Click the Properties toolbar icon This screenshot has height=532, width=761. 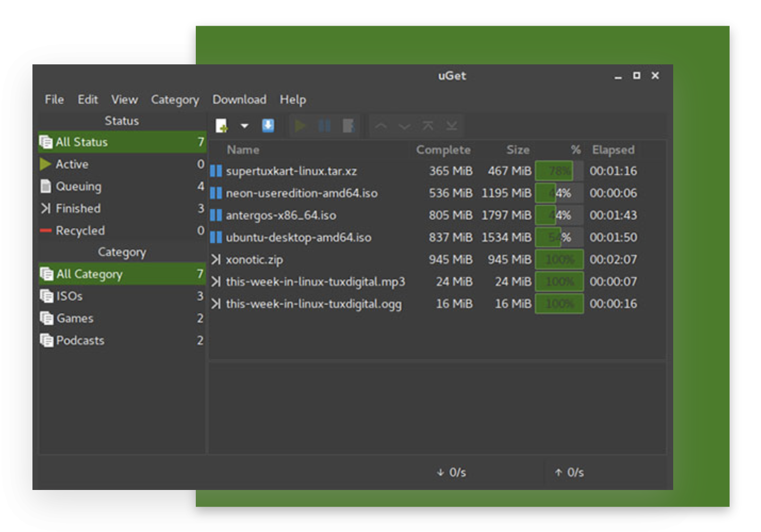(x=348, y=126)
